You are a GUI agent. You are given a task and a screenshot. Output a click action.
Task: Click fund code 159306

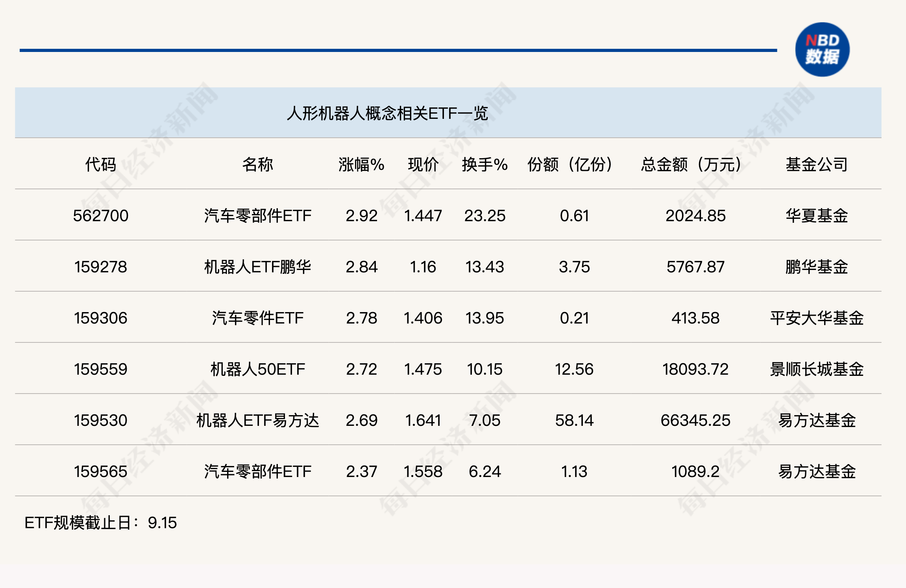pyautogui.click(x=101, y=318)
